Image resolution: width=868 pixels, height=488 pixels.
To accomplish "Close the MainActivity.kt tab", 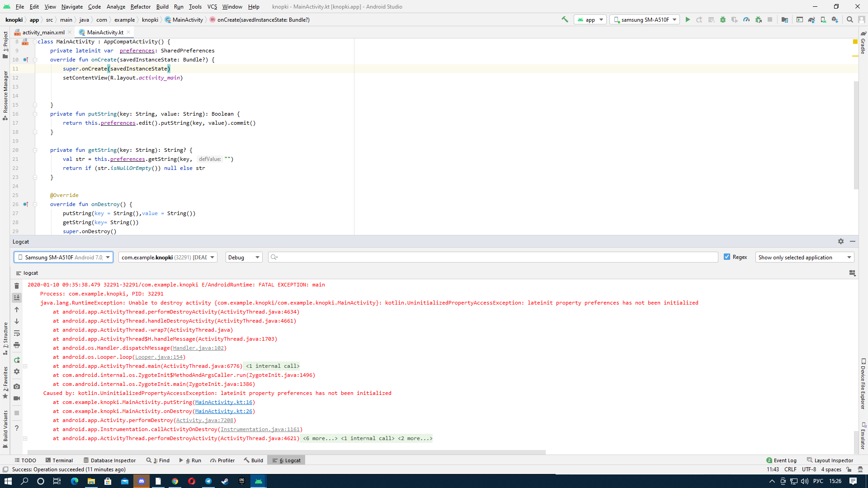I will pyautogui.click(x=128, y=32).
